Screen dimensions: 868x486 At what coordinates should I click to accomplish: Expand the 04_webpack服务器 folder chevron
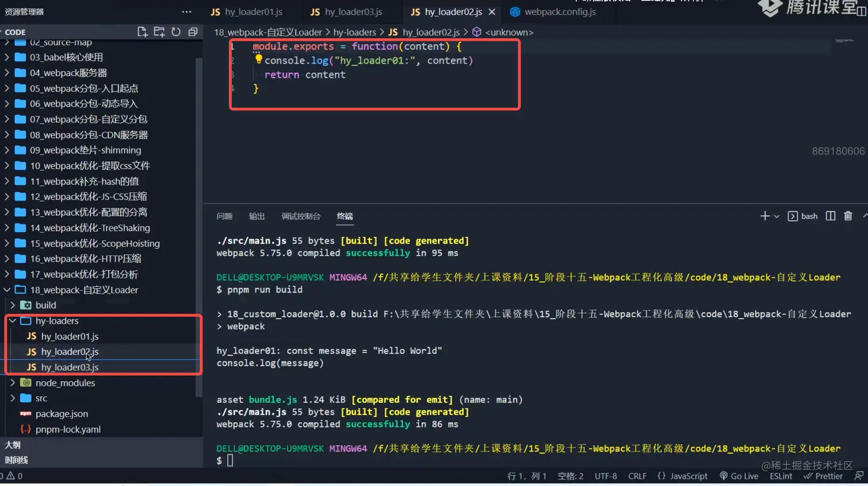click(x=7, y=73)
